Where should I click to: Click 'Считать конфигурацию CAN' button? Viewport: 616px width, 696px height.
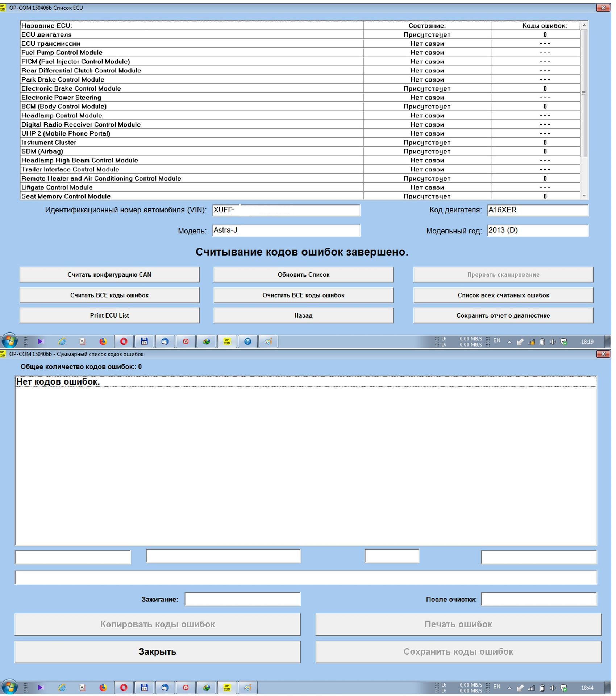[x=109, y=274]
